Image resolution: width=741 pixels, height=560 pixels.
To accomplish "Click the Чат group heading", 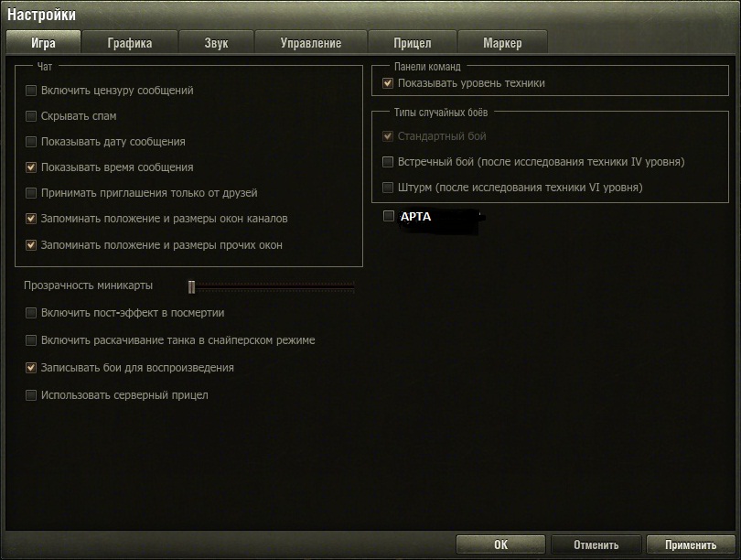I will 45,67.
